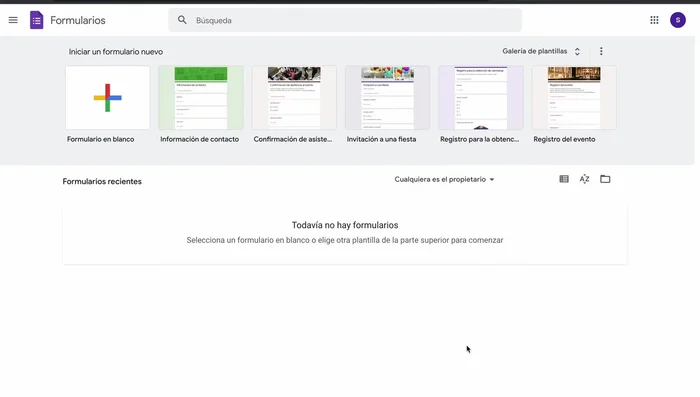Viewport: 700px width, 397px height.
Task: Open the file picker folder icon
Action: point(605,179)
